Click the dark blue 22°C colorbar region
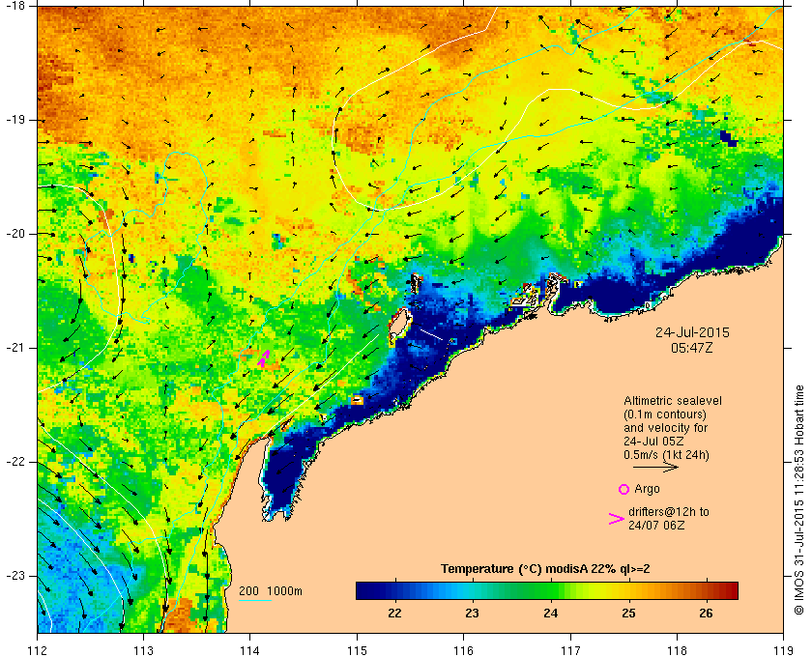The image size is (812, 657). coord(395,590)
